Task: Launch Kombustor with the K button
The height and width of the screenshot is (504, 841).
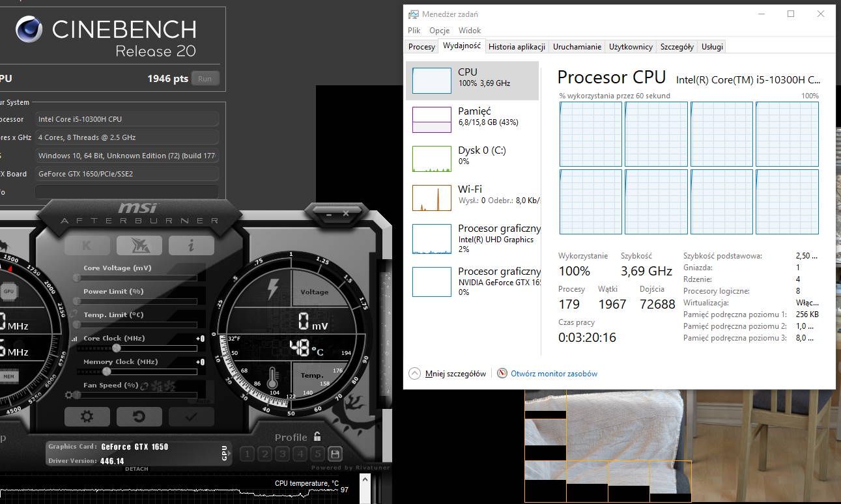Action: pyautogui.click(x=87, y=245)
